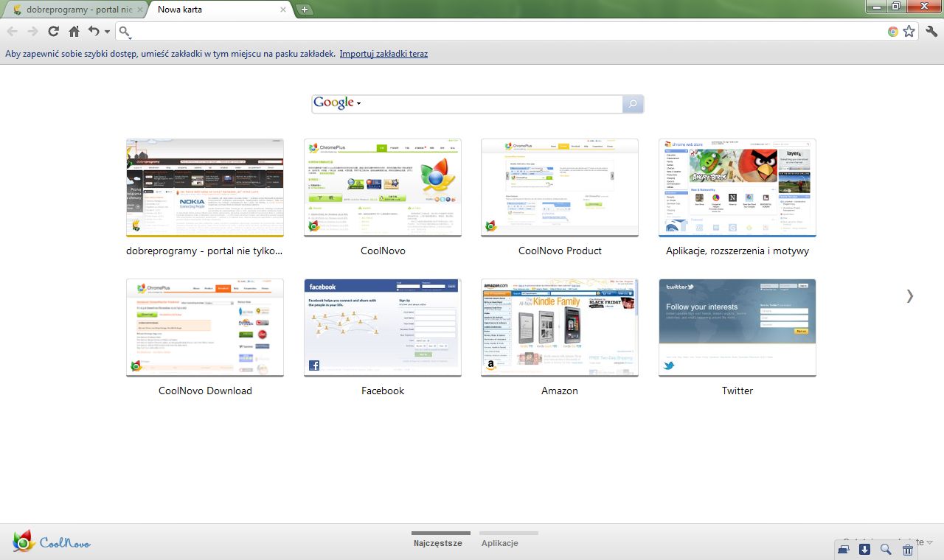Bookmark this page with the star icon
944x560 pixels.
point(909,32)
